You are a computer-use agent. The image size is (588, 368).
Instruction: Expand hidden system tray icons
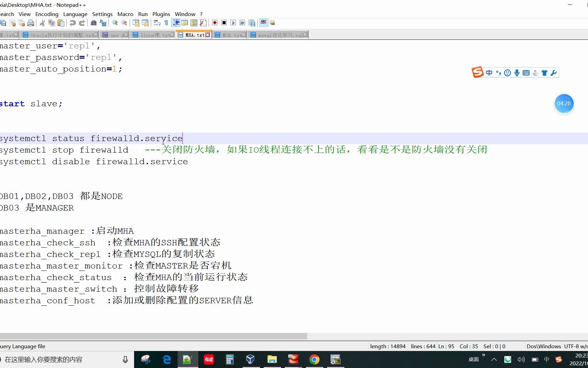494,359
